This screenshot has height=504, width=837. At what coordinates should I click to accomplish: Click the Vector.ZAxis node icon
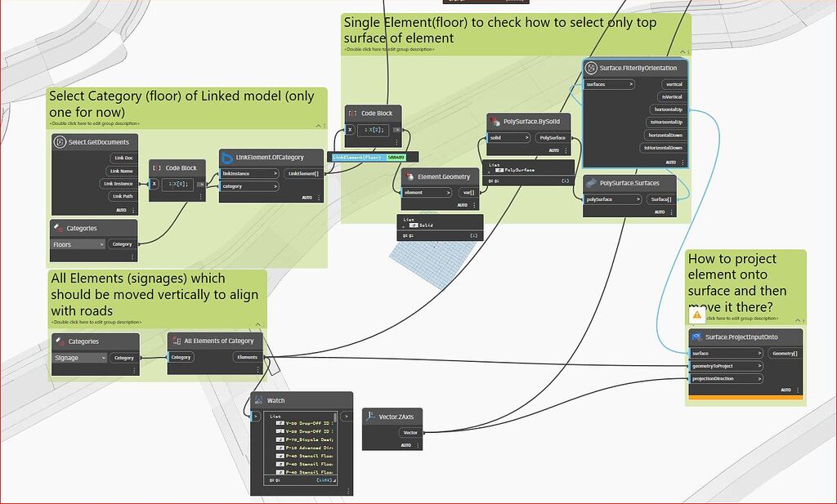(372, 417)
